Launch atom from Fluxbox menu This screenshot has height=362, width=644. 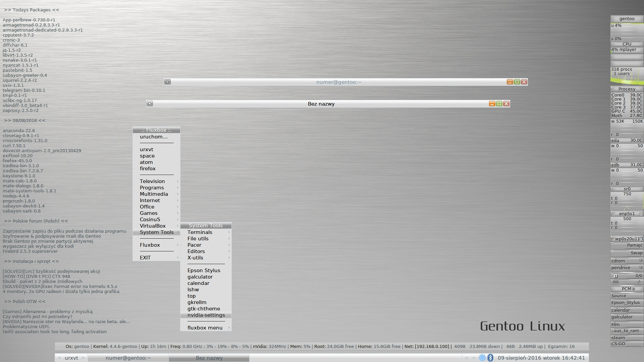[x=157, y=162]
